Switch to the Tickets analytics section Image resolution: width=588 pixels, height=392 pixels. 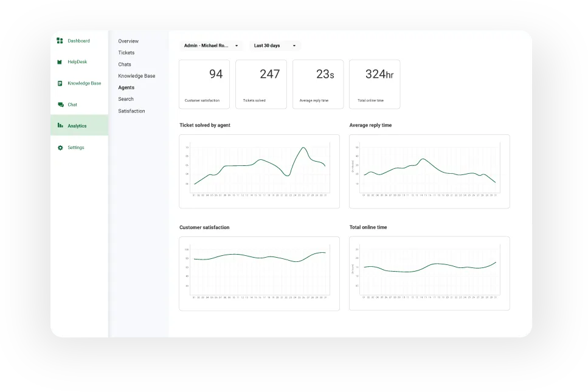click(x=126, y=52)
